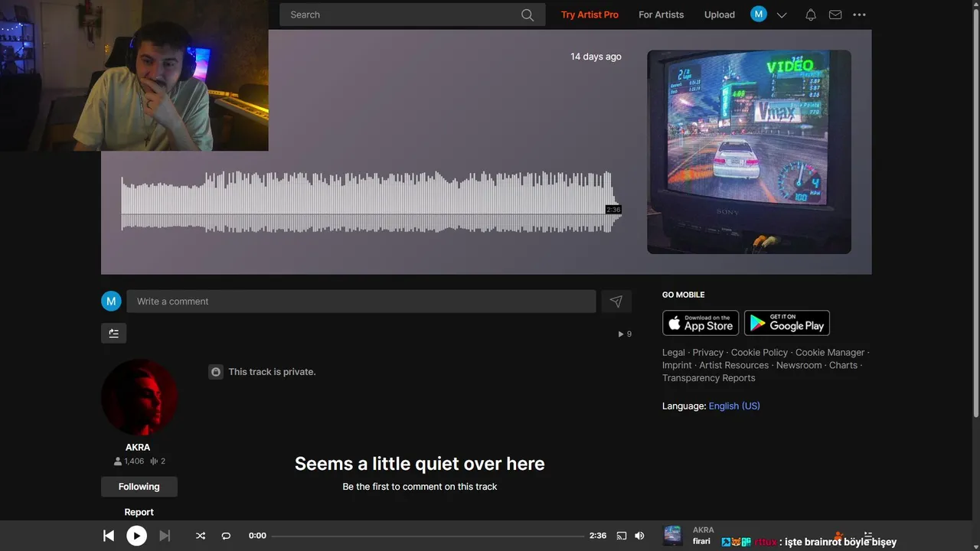
Task: Open Artist Resources link
Action: coord(733,366)
